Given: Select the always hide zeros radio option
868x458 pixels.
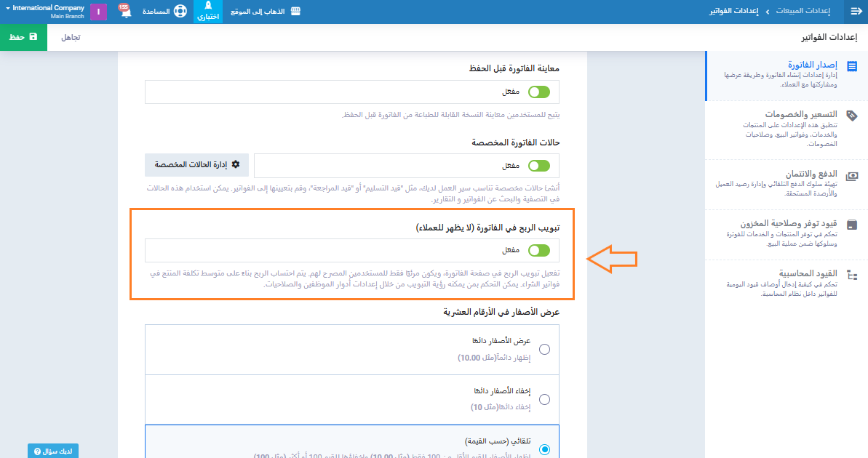Looking at the screenshot, I should (x=544, y=399).
